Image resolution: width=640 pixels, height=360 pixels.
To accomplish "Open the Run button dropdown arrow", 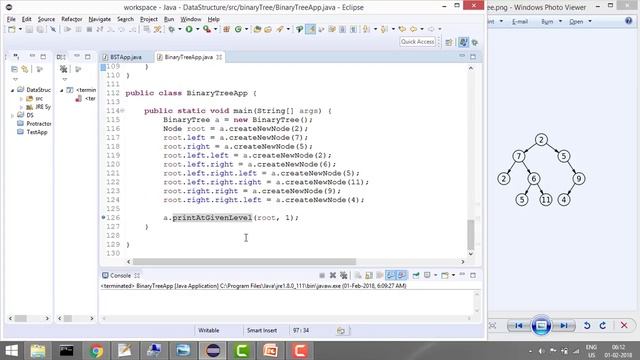I will coord(198,29).
